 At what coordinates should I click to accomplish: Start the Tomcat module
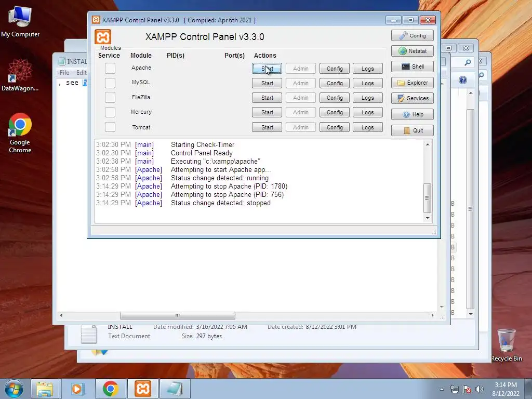coord(267,127)
